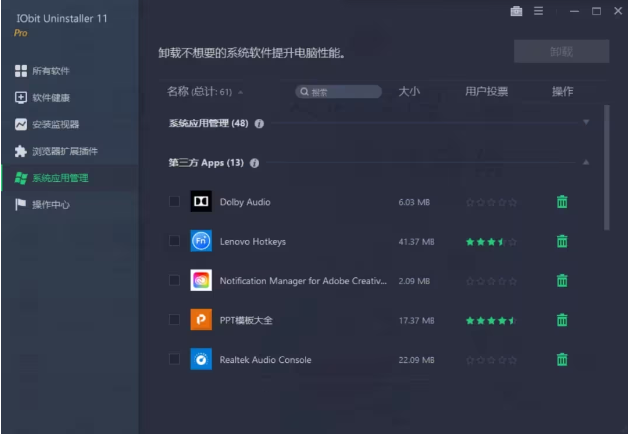The height and width of the screenshot is (434, 628).
Task: Select the Notification Manager for Adobe checkbox
Action: coord(174,280)
